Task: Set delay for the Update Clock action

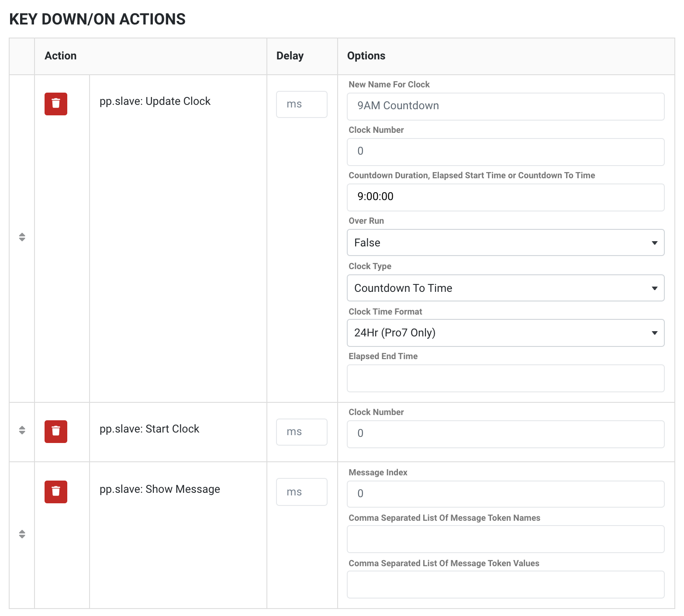Action: tap(301, 104)
